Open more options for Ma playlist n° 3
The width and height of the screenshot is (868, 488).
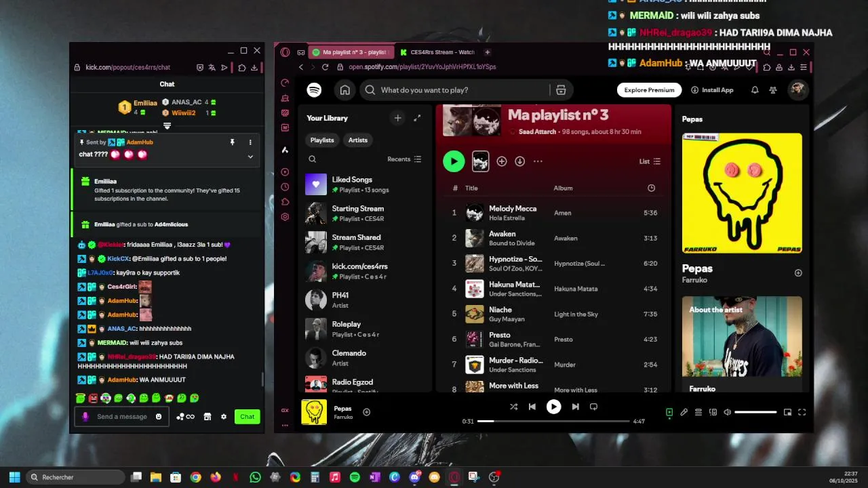pyautogui.click(x=538, y=161)
